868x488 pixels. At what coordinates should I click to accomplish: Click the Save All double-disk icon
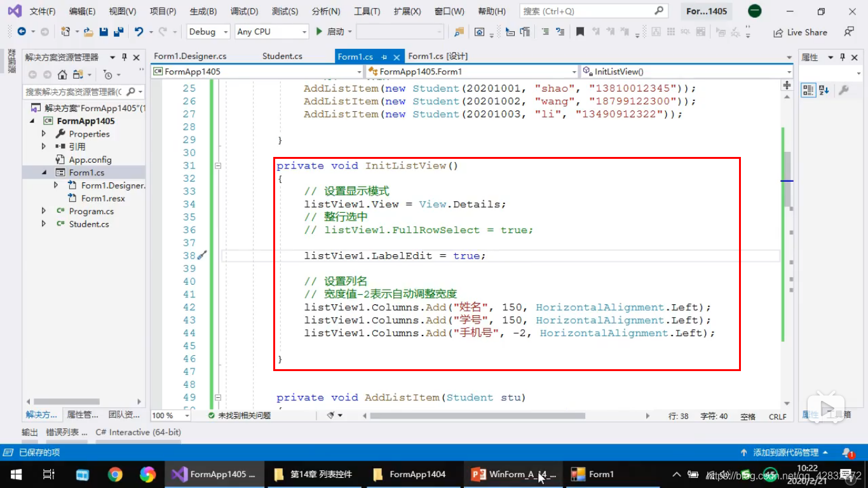(118, 32)
